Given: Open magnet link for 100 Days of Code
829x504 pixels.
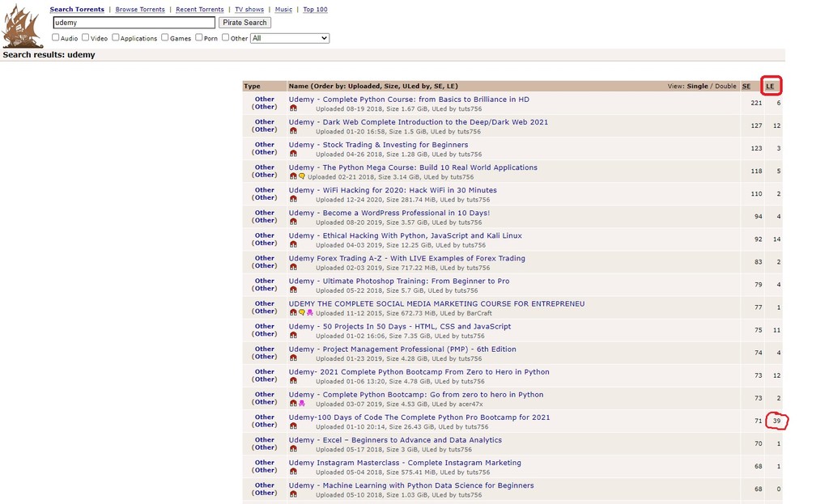Looking at the screenshot, I should pos(293,426).
